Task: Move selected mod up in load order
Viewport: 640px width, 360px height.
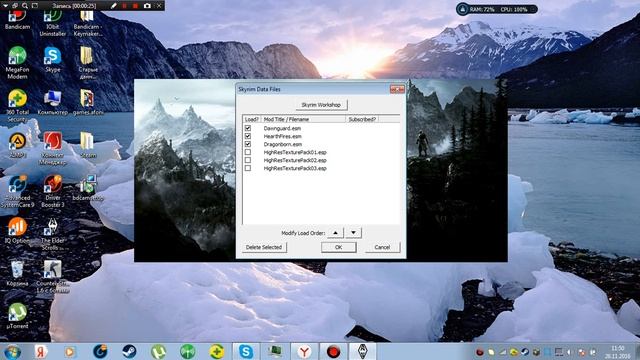Action: [x=336, y=233]
